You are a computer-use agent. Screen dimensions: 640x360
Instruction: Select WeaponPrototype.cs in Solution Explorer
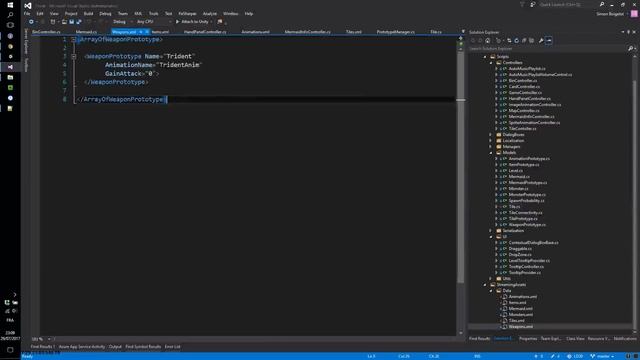coord(527,225)
